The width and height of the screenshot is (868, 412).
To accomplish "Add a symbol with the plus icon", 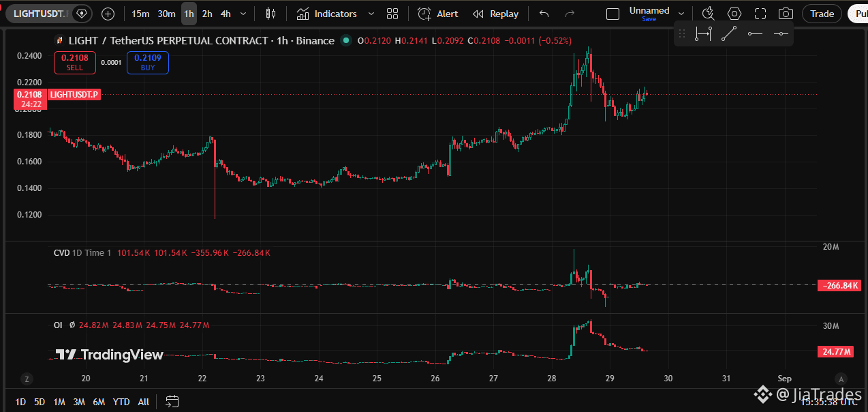I will tap(108, 14).
